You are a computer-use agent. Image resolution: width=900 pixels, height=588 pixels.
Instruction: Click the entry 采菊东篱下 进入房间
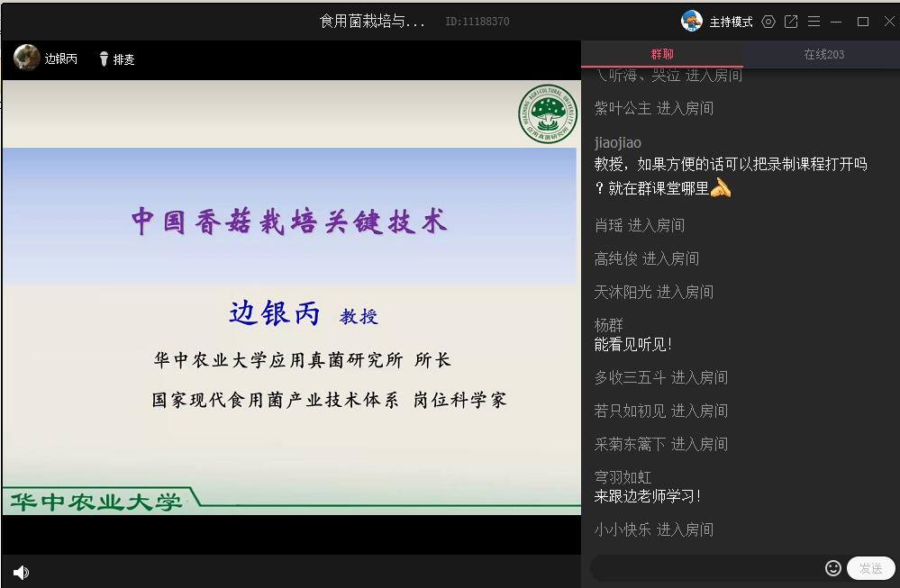tap(661, 444)
